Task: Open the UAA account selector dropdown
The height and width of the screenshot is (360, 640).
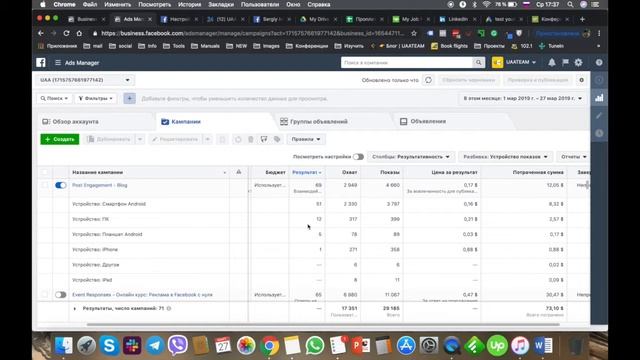Action: click(x=85, y=80)
